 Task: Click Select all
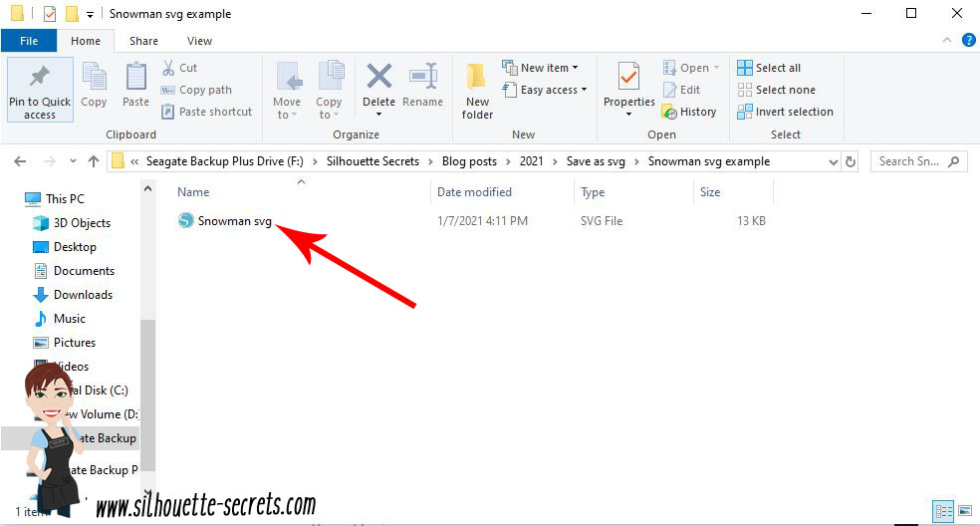[769, 68]
